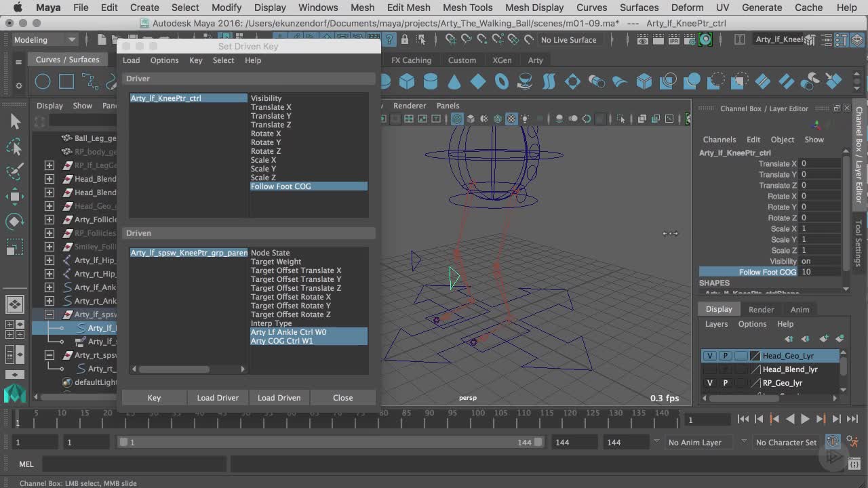Toggle playback P box of RP_Geo_lyr
This screenshot has height=488, width=868.
click(725, 383)
